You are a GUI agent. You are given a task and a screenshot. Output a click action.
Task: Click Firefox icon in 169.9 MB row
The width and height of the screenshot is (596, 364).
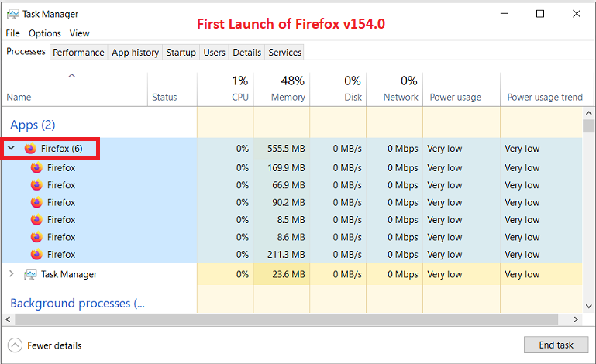(x=36, y=167)
